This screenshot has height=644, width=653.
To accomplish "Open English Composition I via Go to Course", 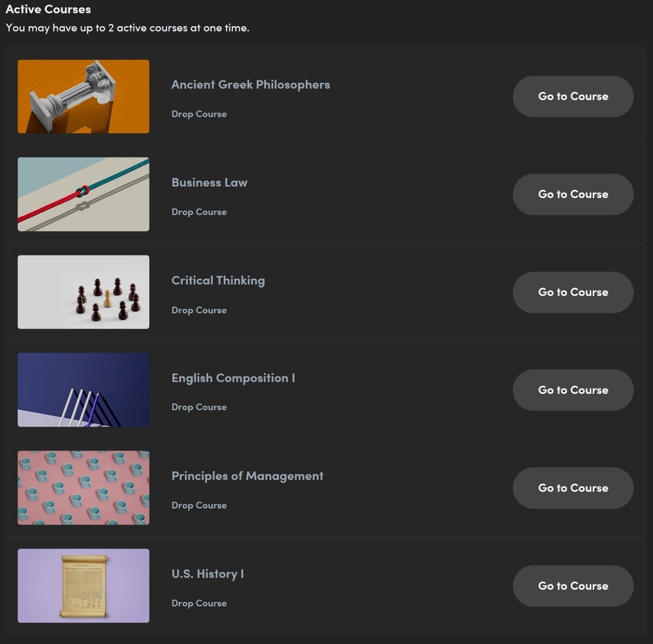I will pos(573,390).
